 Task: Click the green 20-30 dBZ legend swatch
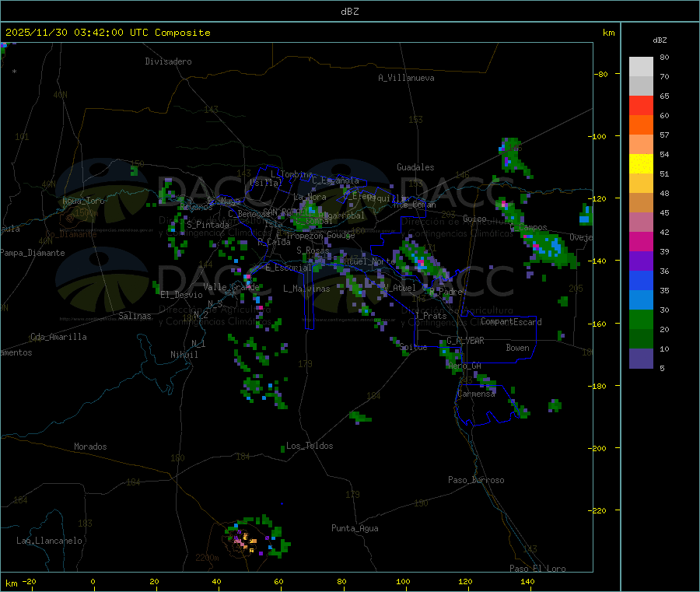pos(641,320)
